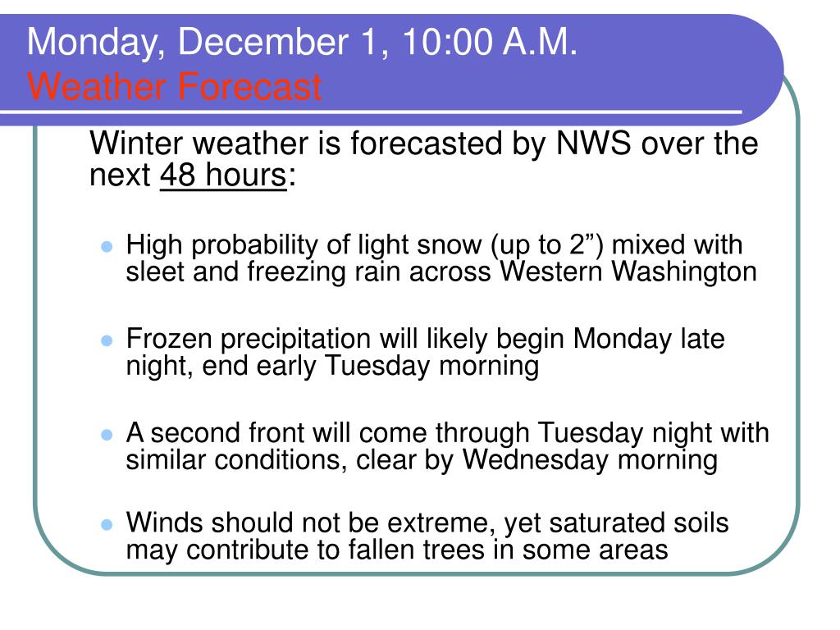Click the bullet dot beside Winds should
Screen dimensions: 840x630
click(107, 524)
